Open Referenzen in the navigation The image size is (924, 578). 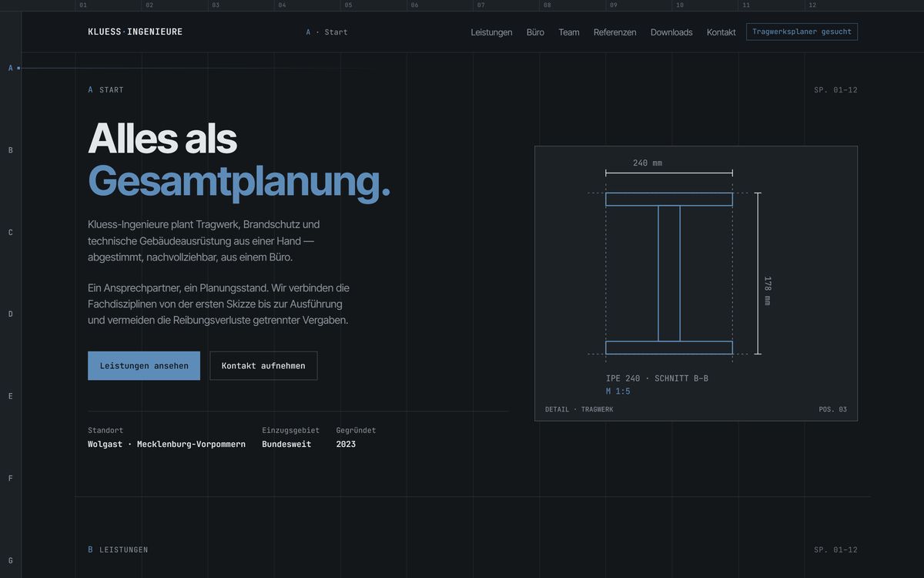[x=614, y=32]
